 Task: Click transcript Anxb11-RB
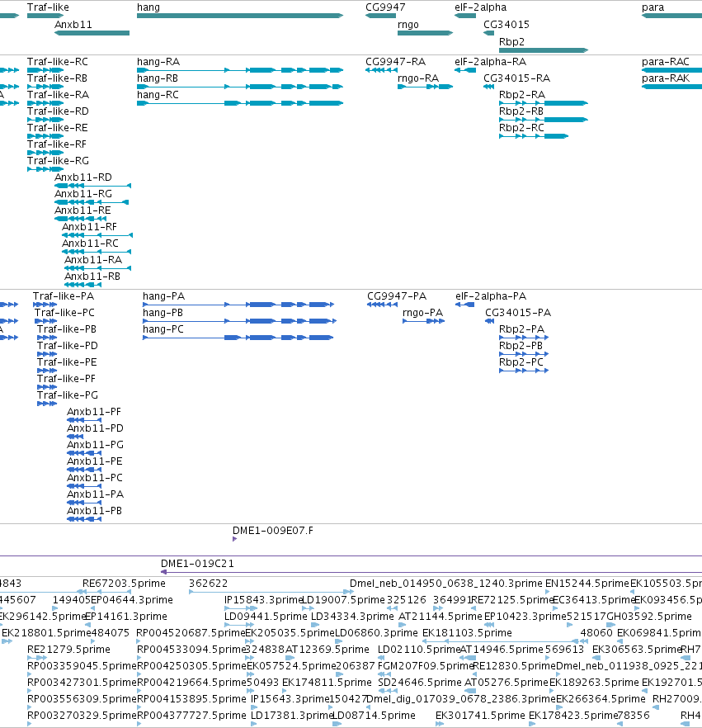pyautogui.click(x=92, y=277)
